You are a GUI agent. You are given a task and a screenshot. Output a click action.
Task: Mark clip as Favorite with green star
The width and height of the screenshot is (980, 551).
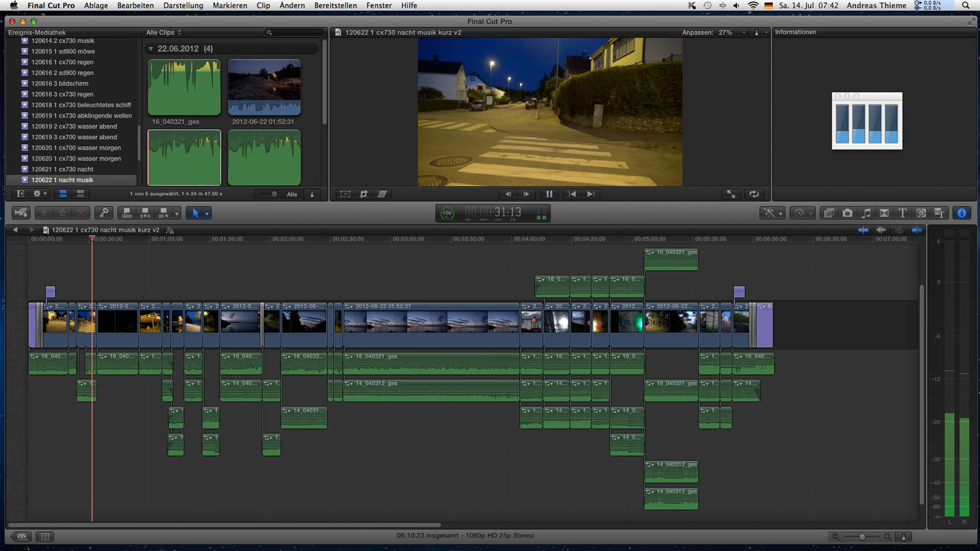(x=44, y=213)
